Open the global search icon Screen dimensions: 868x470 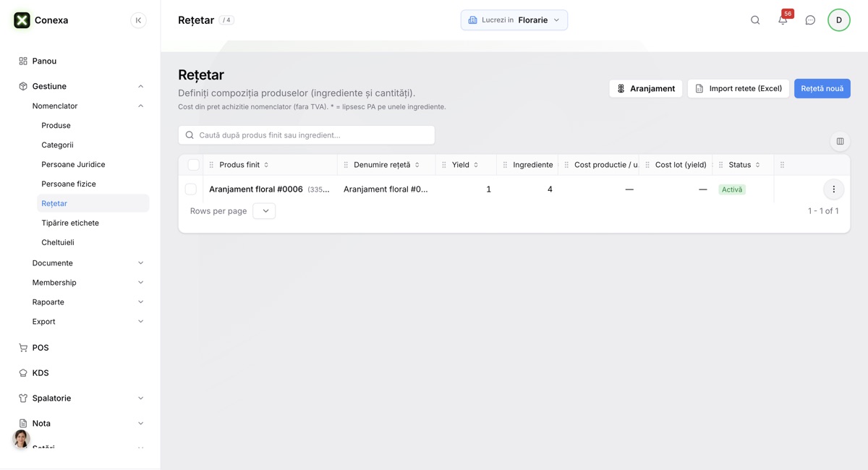(x=755, y=20)
